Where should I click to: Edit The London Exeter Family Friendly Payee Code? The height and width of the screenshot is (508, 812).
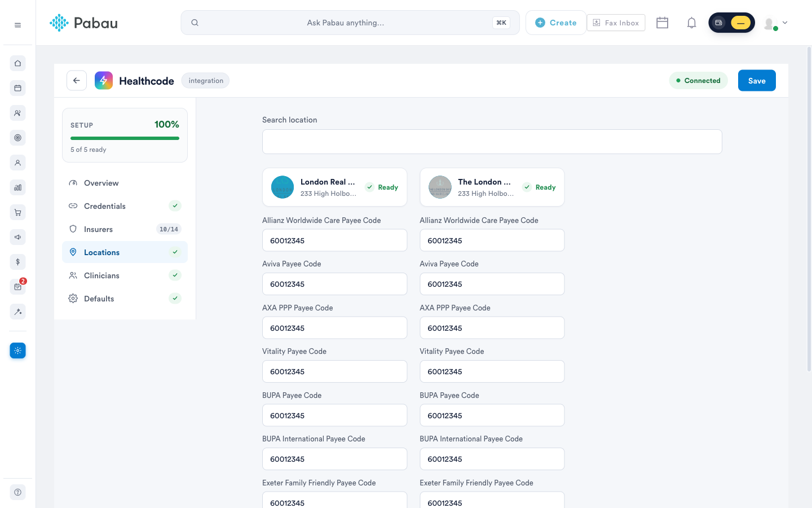coord(492,500)
